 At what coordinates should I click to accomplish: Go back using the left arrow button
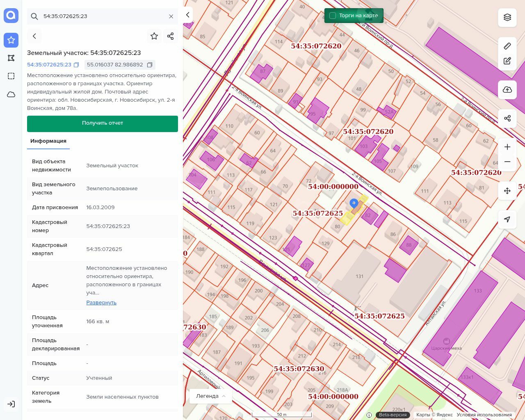click(x=34, y=36)
